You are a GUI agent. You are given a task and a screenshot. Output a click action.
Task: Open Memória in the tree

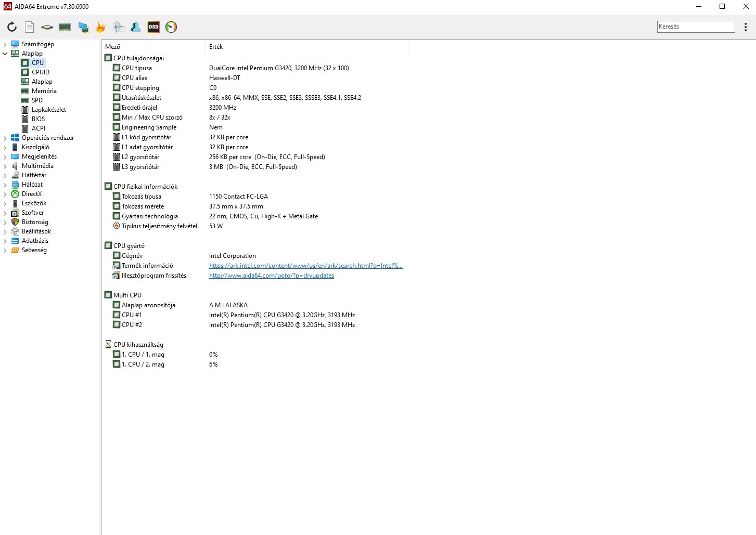coord(44,91)
